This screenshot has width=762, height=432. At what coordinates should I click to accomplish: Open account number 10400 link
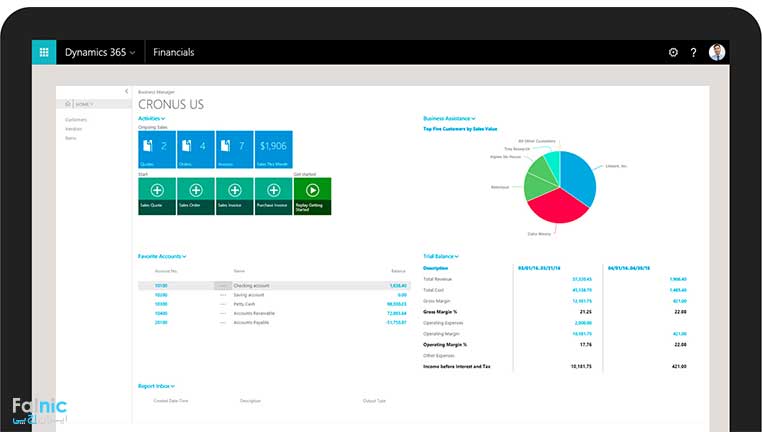point(161,313)
